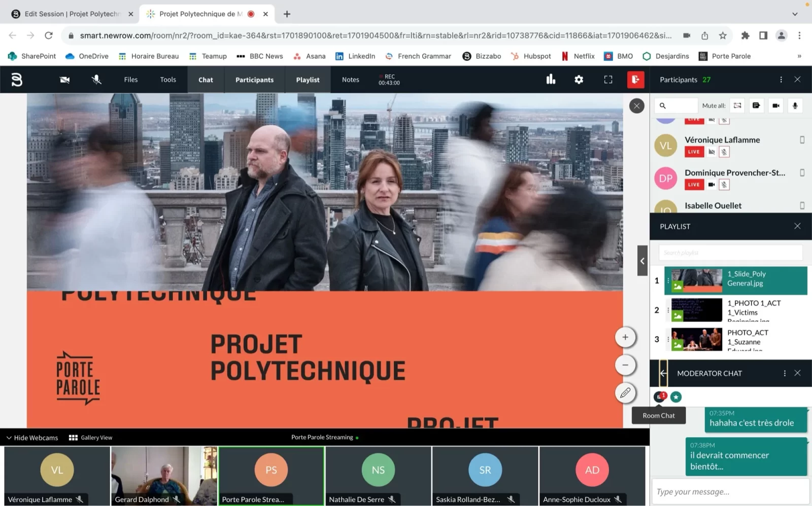Screen dimensions: 812x506
Task: Open the Files menu
Action: click(x=131, y=80)
